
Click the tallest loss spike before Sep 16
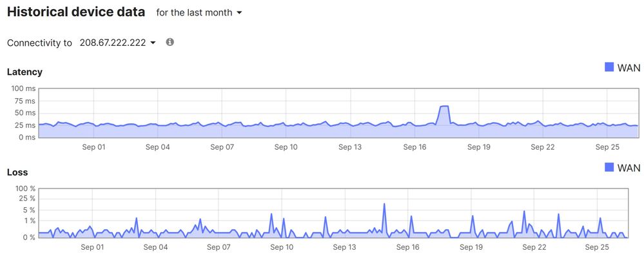(x=384, y=205)
